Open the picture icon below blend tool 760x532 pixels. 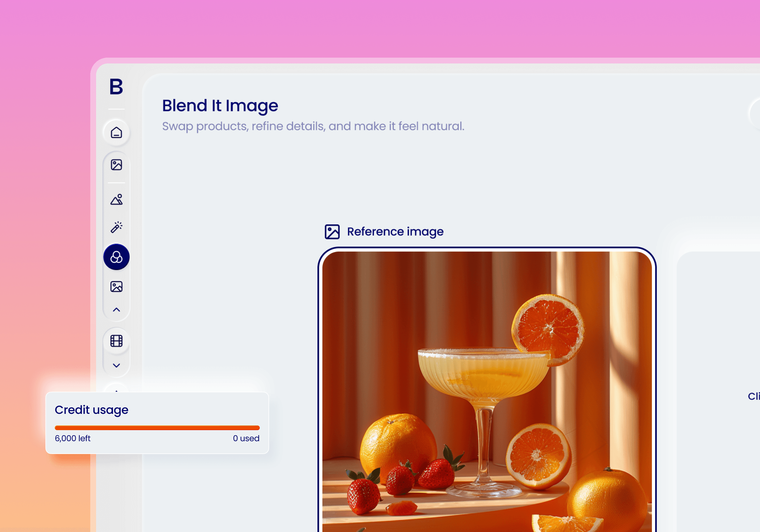point(116,286)
